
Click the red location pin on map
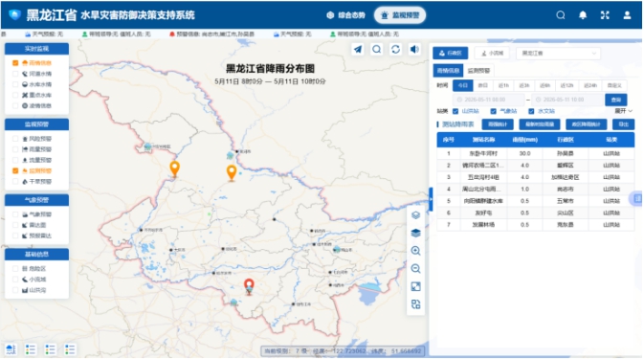point(249,285)
